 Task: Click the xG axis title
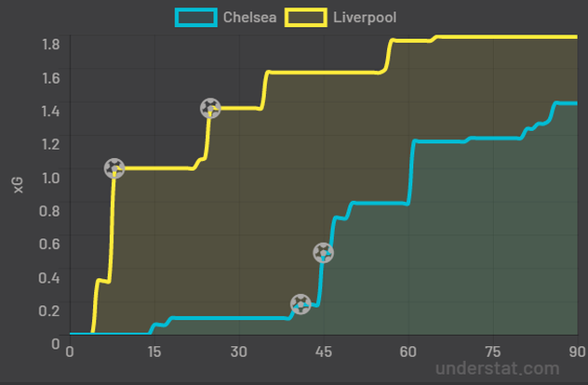point(19,184)
